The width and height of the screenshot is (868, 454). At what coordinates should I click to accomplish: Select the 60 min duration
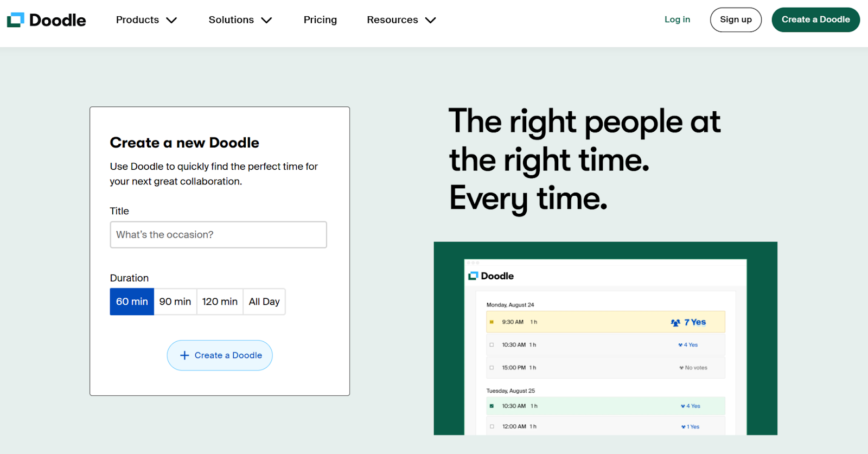pos(132,302)
